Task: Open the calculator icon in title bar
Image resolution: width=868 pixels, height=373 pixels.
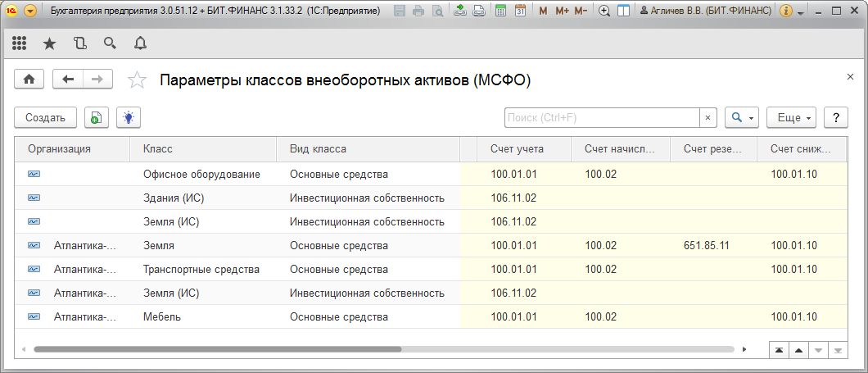Action: pyautogui.click(x=500, y=11)
